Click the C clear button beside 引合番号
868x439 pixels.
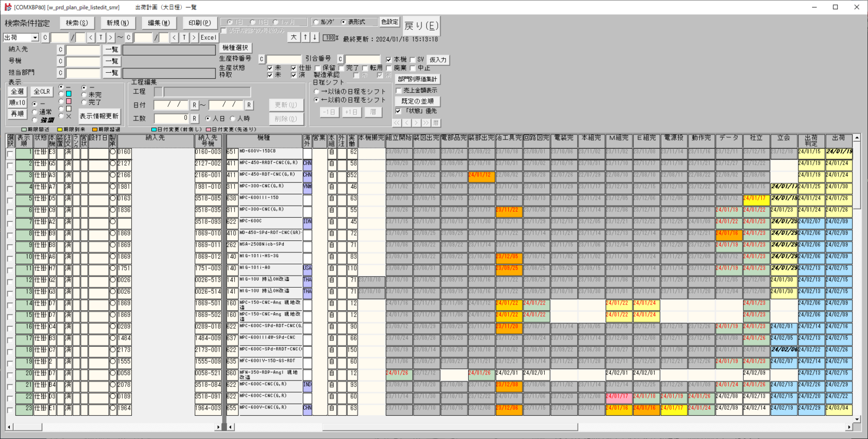point(340,59)
